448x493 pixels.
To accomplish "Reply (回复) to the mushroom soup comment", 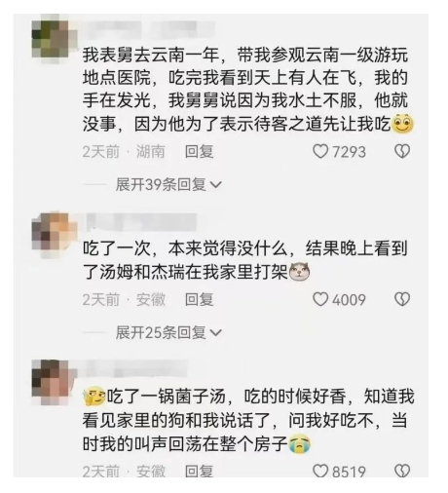I will (199, 471).
